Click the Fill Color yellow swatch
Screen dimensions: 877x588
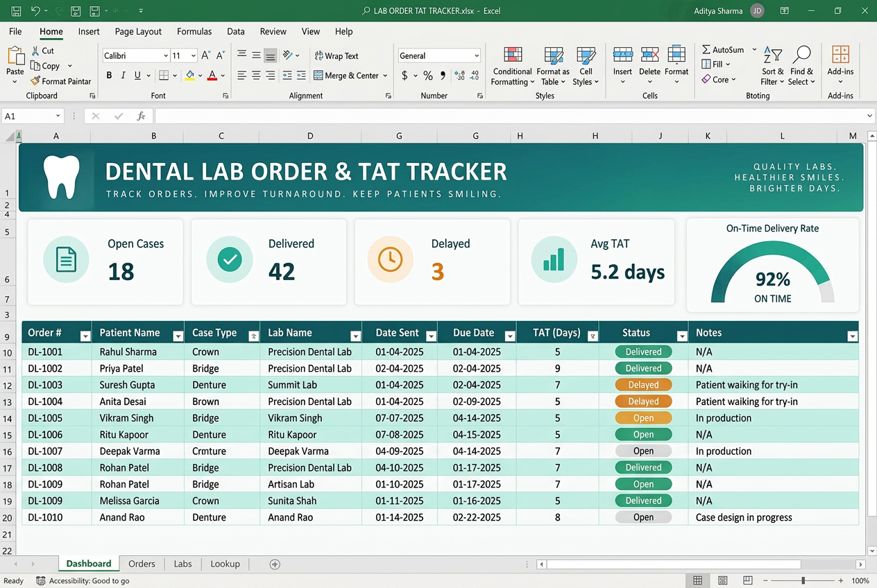[x=190, y=76]
